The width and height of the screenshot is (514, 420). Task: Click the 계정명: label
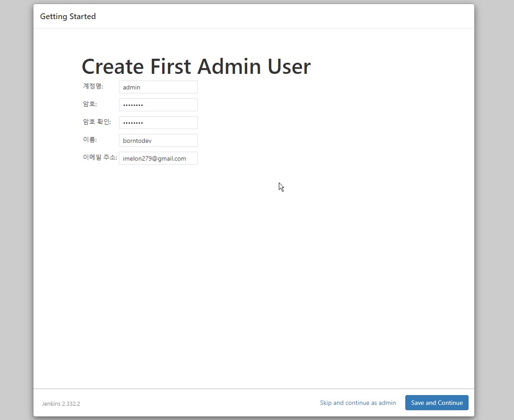[x=93, y=86]
